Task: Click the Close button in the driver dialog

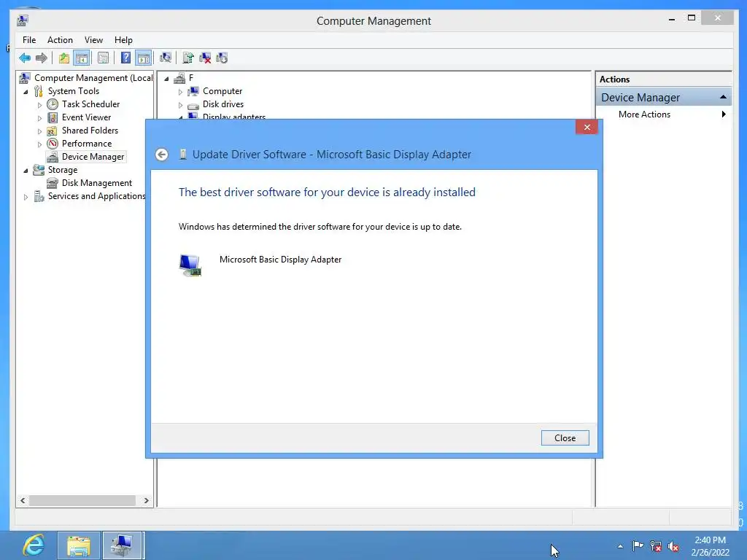Action: point(565,438)
